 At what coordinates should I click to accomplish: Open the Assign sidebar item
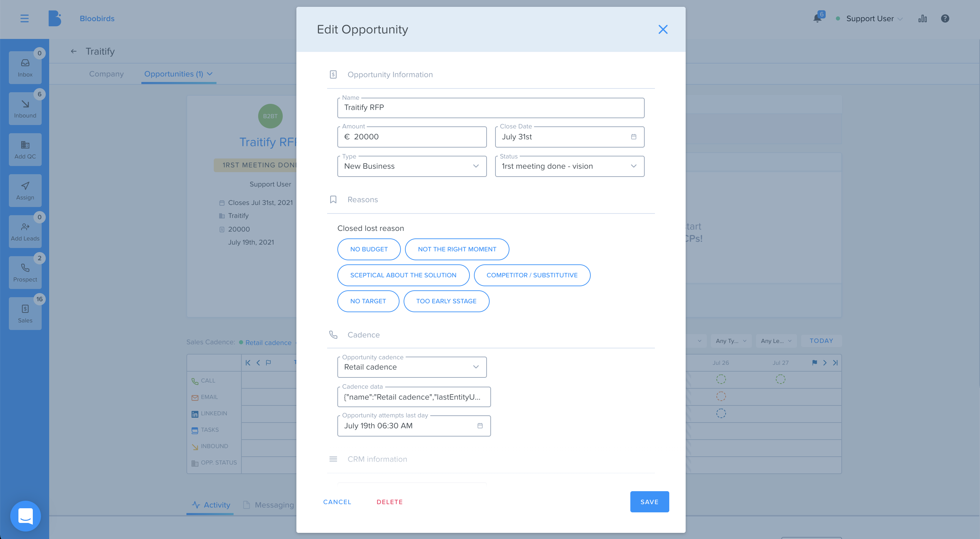(x=25, y=191)
